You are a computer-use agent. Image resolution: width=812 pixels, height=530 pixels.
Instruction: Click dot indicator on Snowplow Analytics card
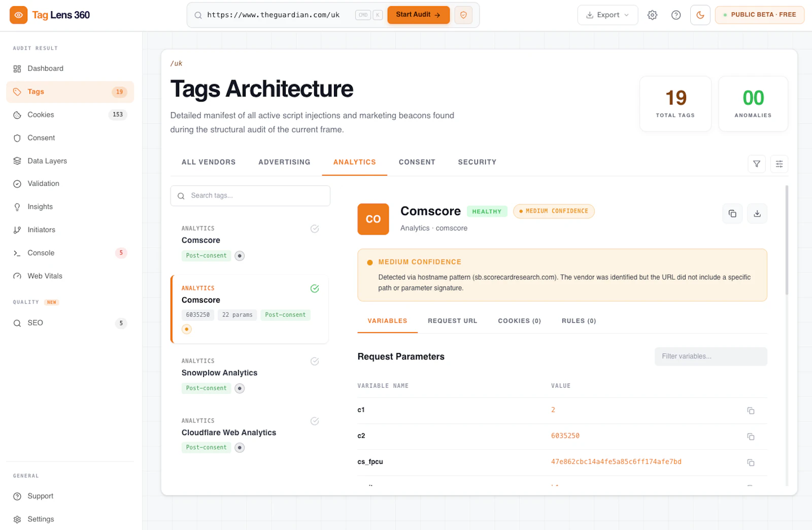240,388
